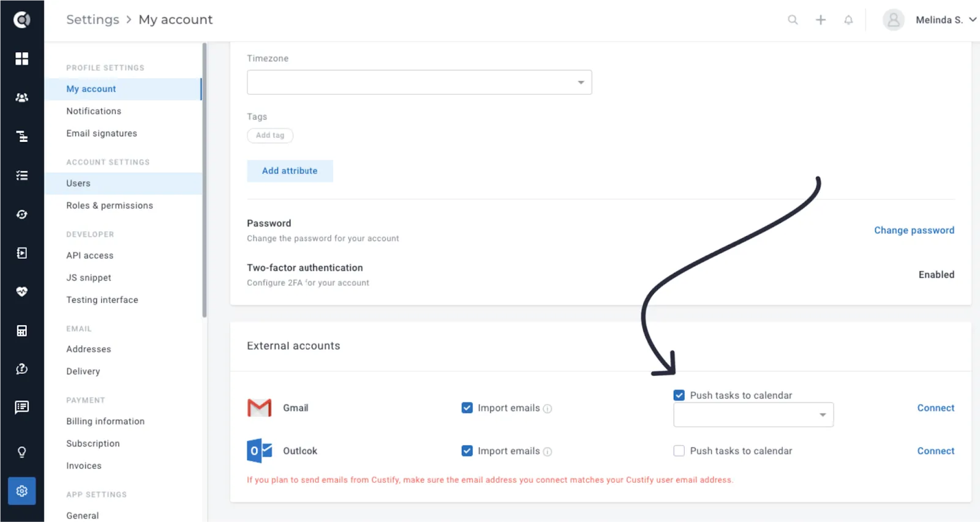Open the people/customers icon in sidebar
Screen dimensions: 980x522
[22, 97]
